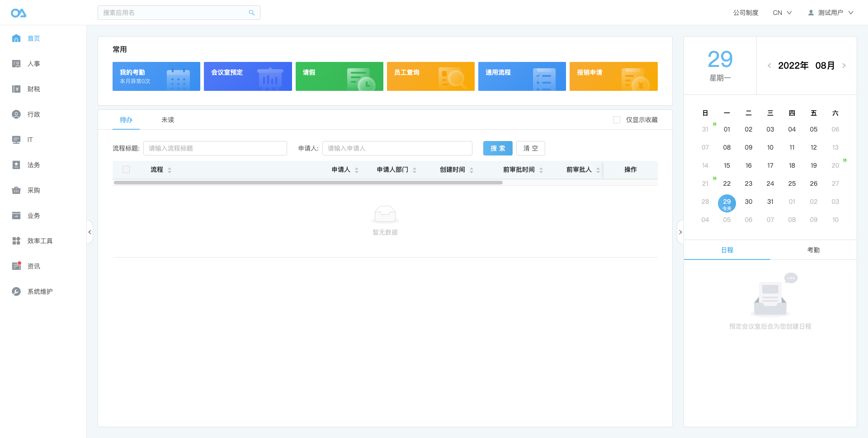Click the 2022年 year label
The width and height of the screenshot is (868, 438).
[x=793, y=66]
